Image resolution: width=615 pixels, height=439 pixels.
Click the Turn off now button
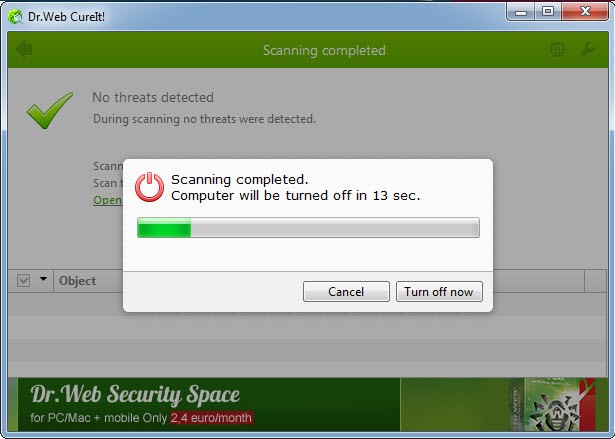(x=439, y=291)
